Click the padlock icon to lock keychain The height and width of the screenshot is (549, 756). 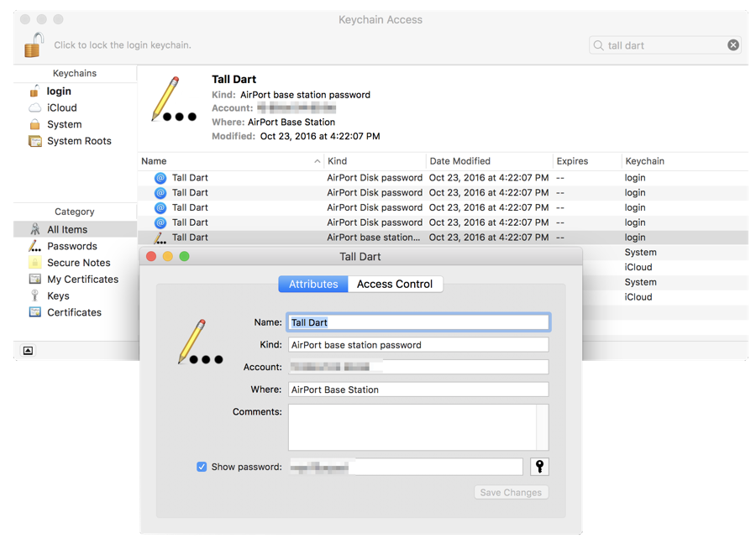[34, 44]
